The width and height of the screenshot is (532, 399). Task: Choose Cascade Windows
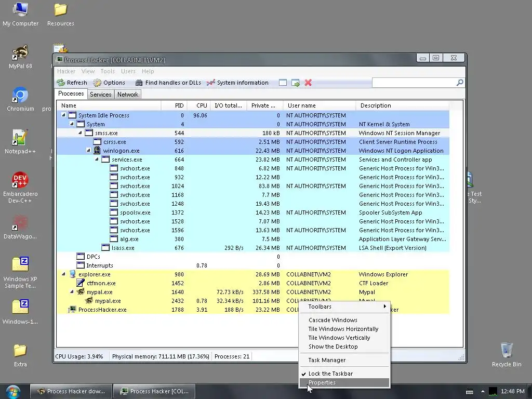click(344, 320)
